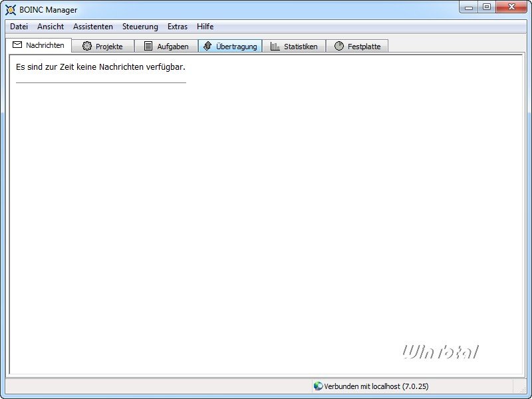The width and height of the screenshot is (532, 399).
Task: Click the BOINC Manager window title
Action: coord(48,10)
